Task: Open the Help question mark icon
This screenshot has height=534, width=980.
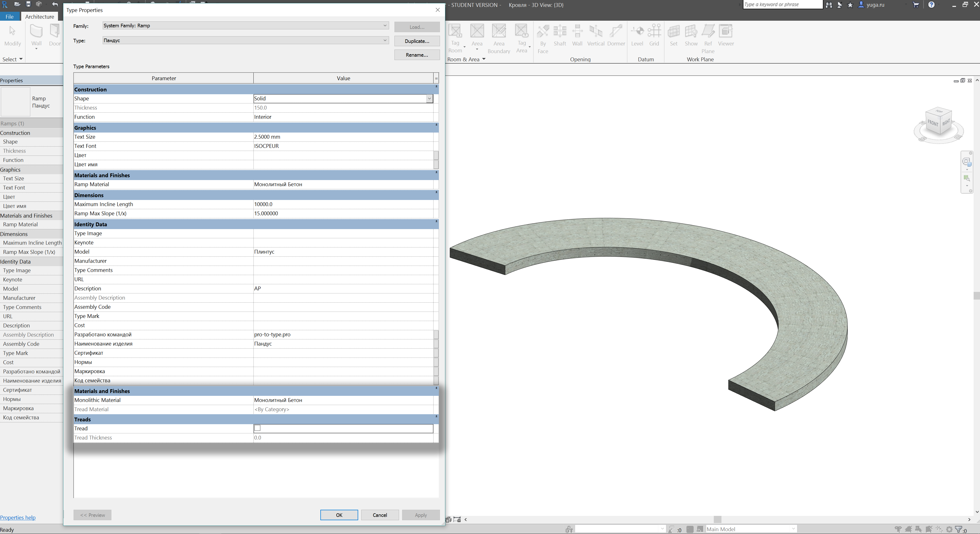Action: [x=931, y=5]
